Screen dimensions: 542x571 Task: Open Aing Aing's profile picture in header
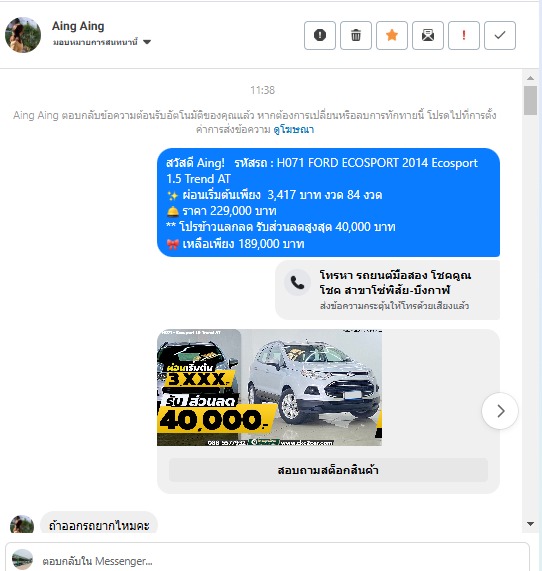click(23, 35)
